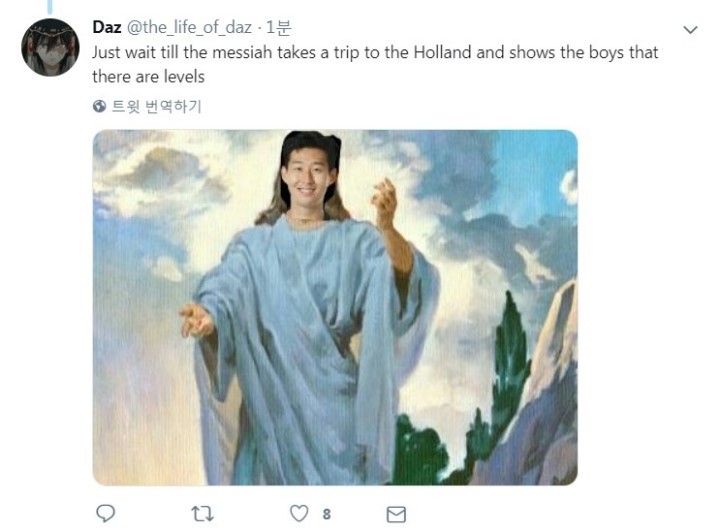The image size is (719, 531).
Task: View the like count number 8
Action: click(326, 514)
